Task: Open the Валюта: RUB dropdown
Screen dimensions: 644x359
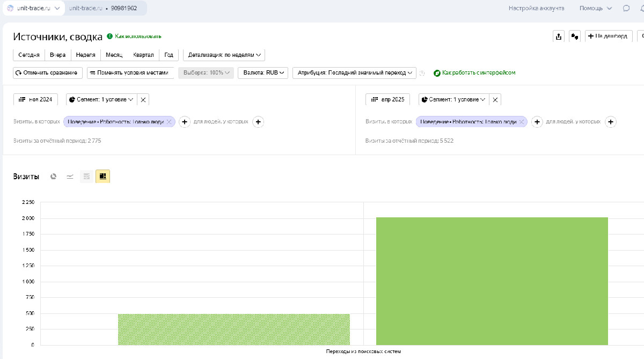Action: (x=263, y=72)
